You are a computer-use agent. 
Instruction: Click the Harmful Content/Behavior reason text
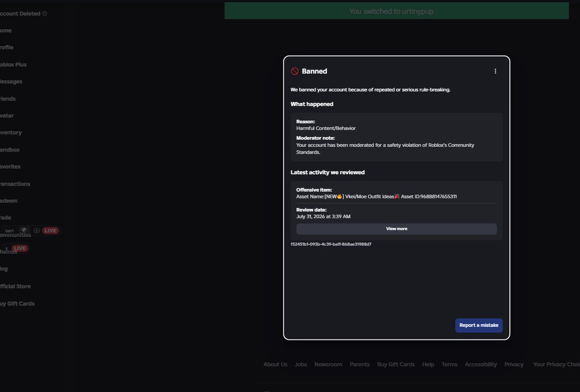click(x=326, y=128)
